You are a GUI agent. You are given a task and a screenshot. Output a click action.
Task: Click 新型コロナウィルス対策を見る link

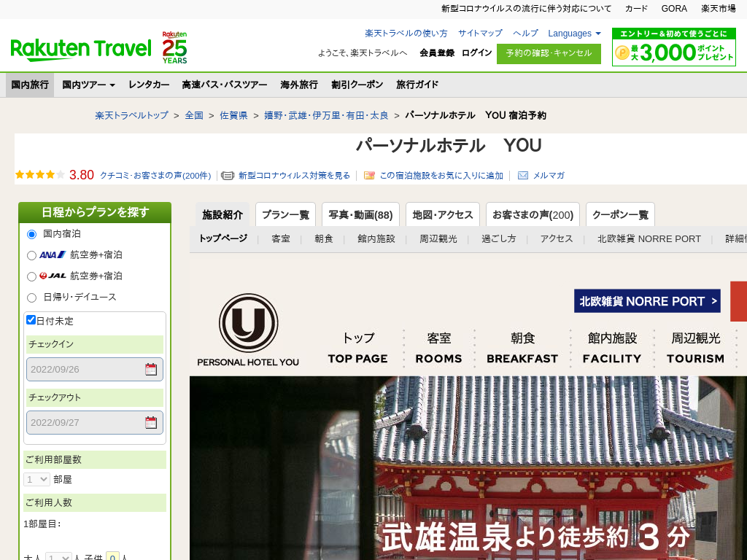294,176
